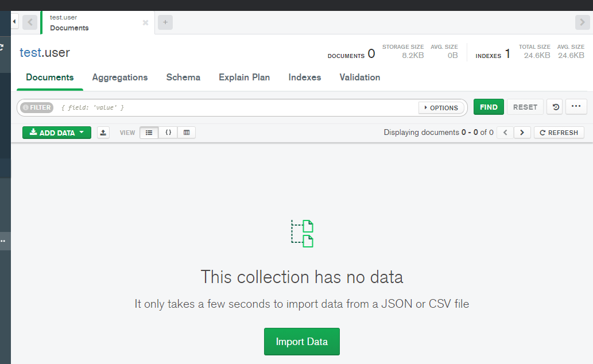Open the query history
593x364 pixels.
click(555, 107)
